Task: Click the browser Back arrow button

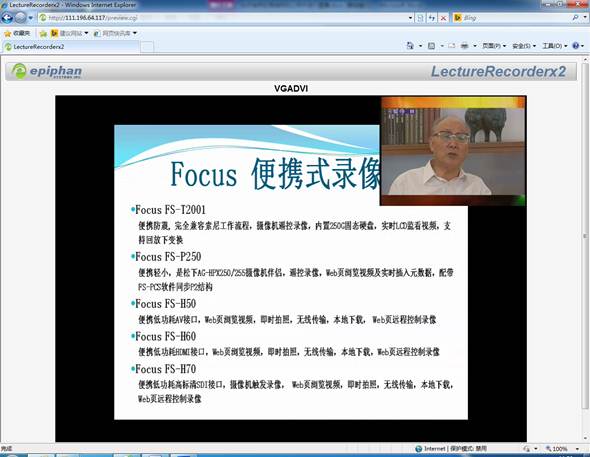Action: [x=7, y=18]
